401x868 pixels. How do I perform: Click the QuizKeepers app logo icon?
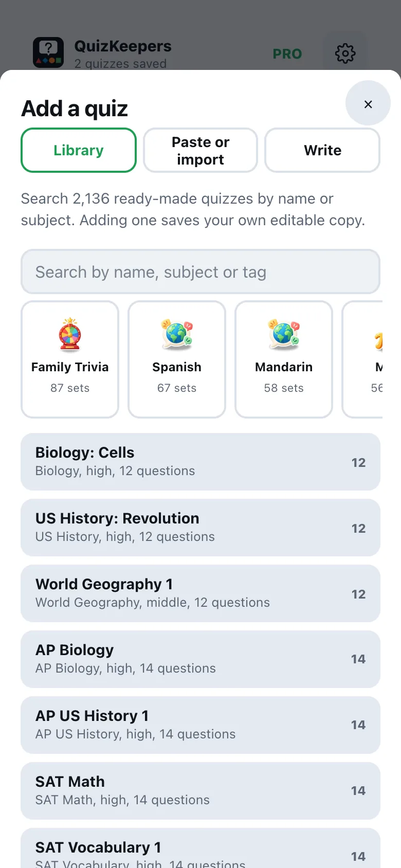tap(48, 52)
